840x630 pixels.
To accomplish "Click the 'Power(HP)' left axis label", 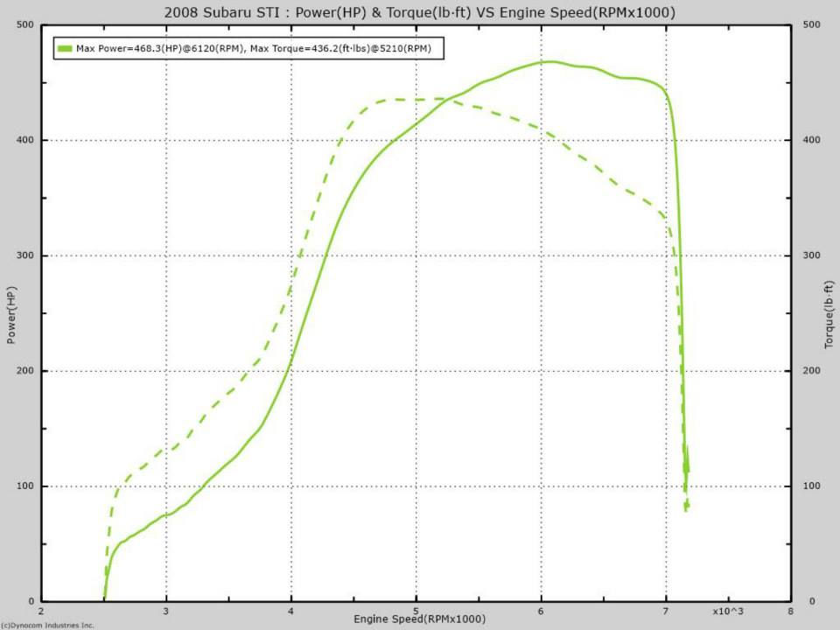I will (x=11, y=315).
